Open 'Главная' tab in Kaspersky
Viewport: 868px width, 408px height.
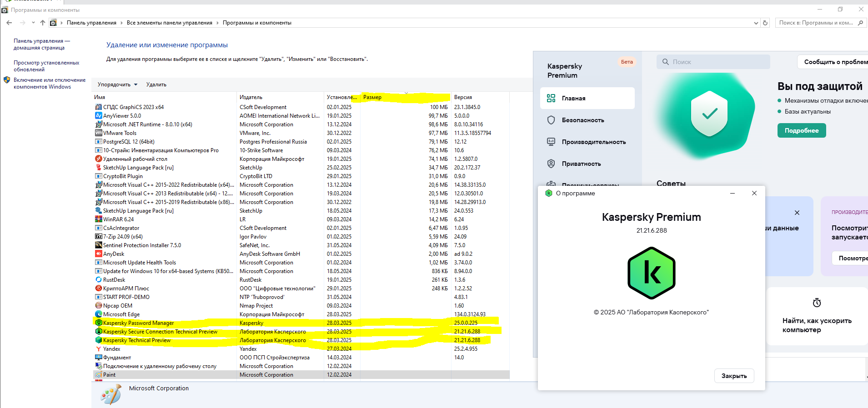(587, 98)
